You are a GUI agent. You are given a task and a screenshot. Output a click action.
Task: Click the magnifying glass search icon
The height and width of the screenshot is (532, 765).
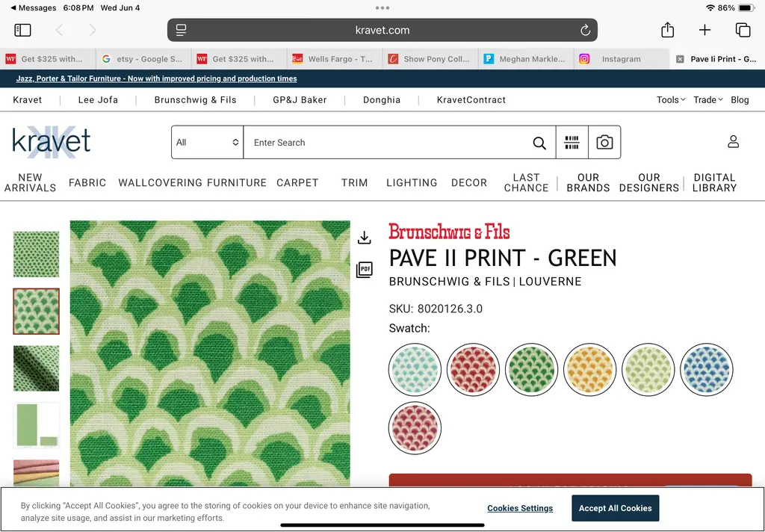pos(539,143)
